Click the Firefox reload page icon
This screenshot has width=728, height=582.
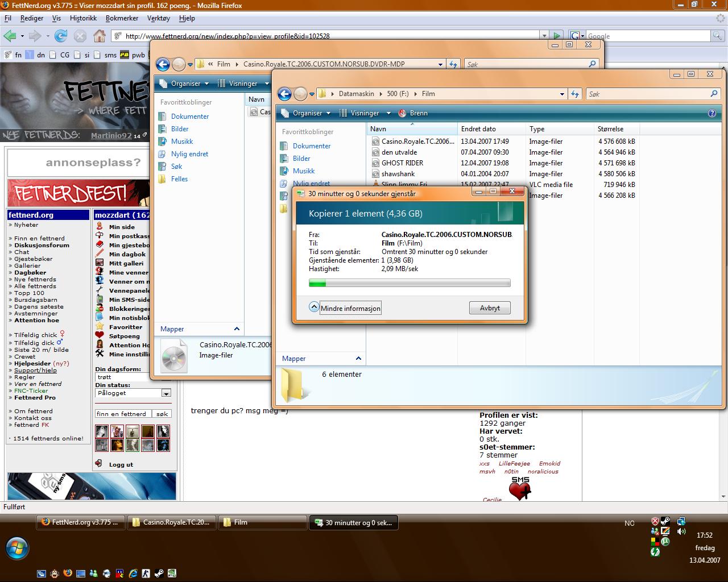61,36
